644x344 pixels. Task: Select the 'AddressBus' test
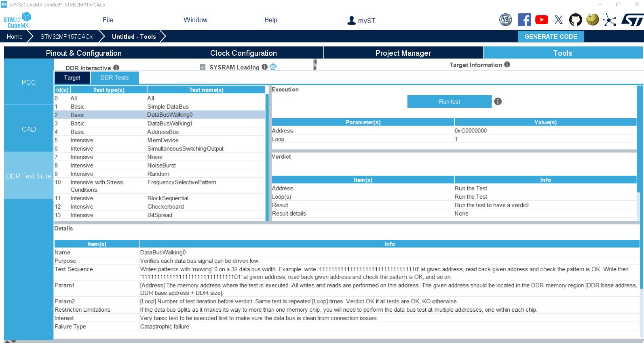coord(160,132)
